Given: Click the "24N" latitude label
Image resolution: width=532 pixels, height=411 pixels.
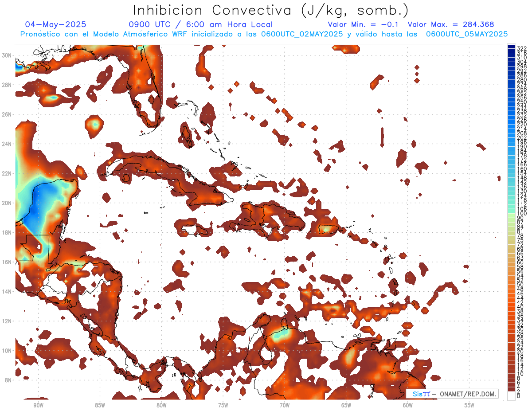Looking at the screenshot, I should [x=7, y=144].
